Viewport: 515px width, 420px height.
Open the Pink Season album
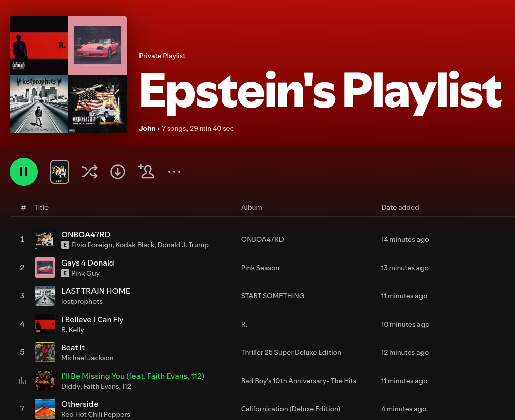click(x=260, y=268)
